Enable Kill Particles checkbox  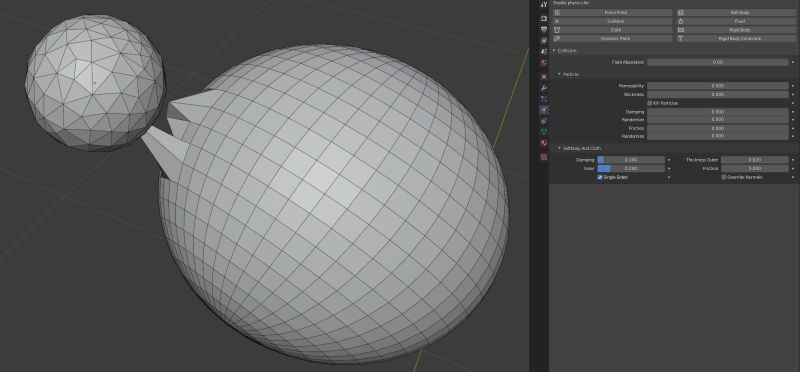649,103
